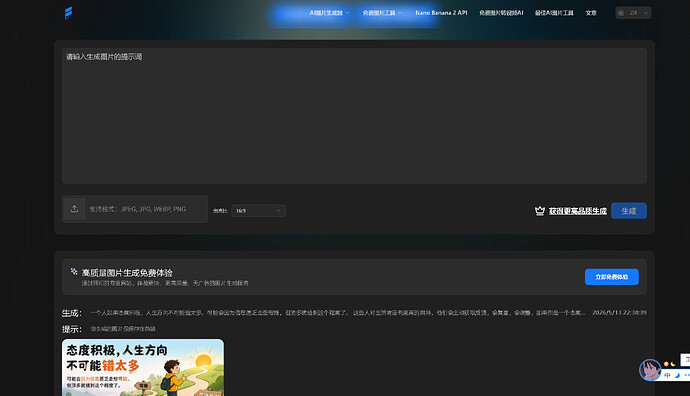Open the 免费图片工具 menu

(382, 13)
